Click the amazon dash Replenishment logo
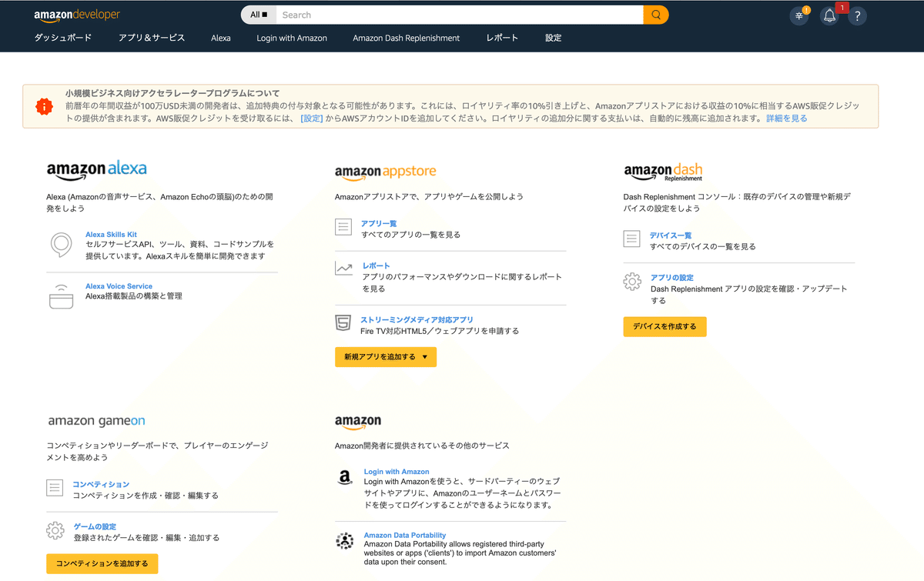This screenshot has width=924, height=581. [663, 172]
